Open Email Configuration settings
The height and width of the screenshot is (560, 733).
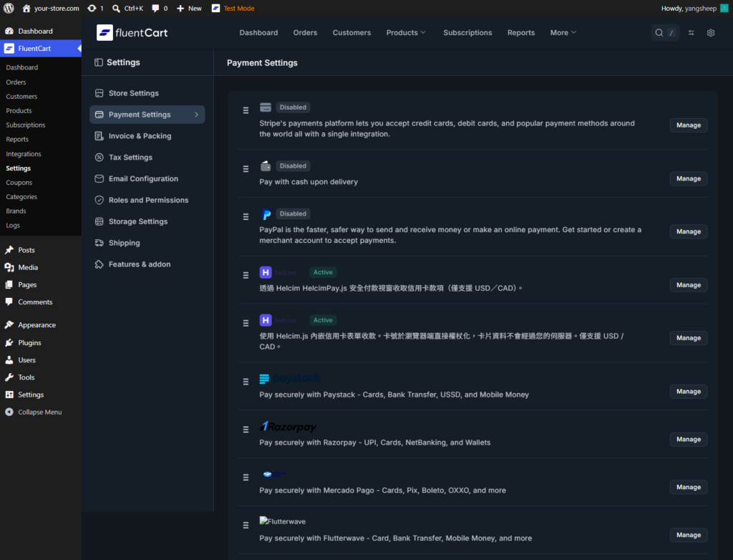tap(147, 179)
